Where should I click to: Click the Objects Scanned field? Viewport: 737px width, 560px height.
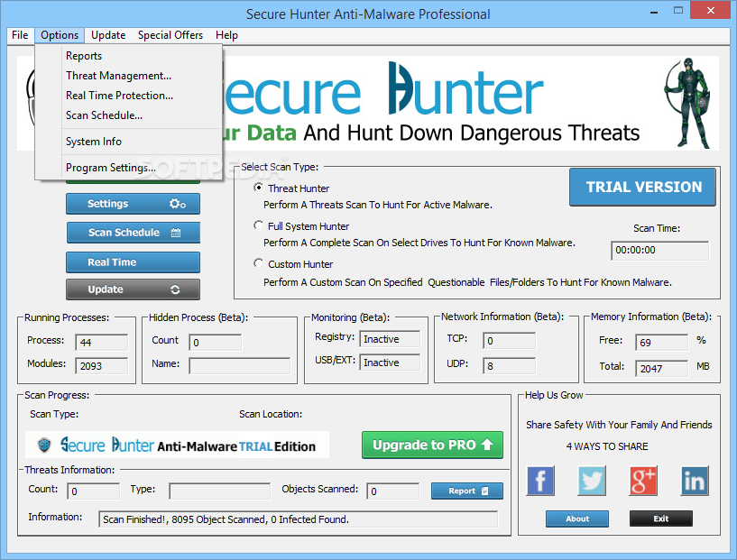point(393,491)
